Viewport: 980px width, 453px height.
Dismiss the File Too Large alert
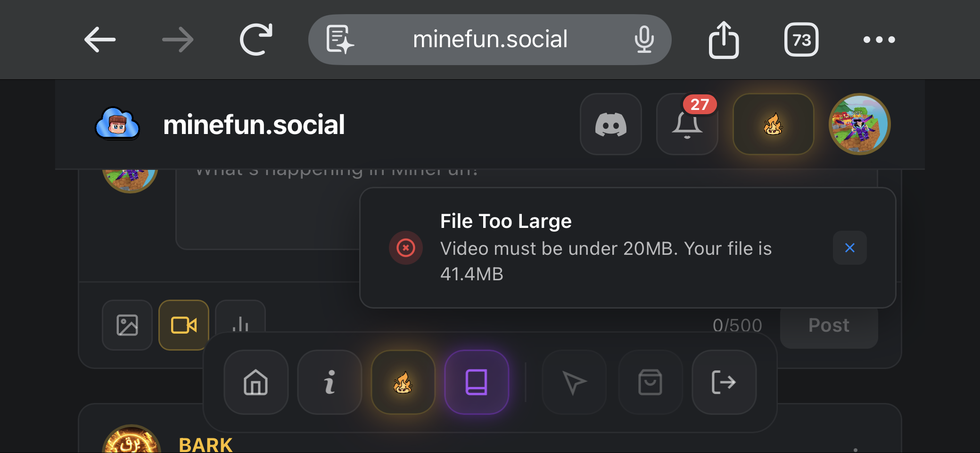coord(849,248)
